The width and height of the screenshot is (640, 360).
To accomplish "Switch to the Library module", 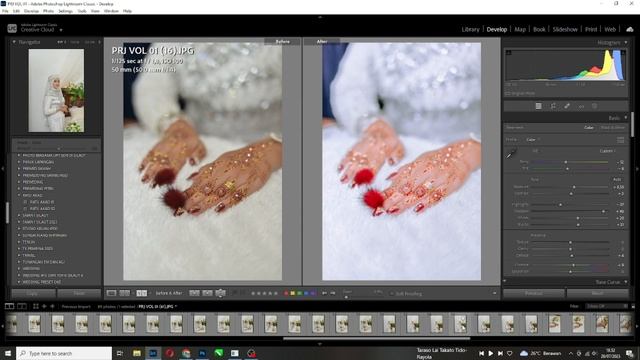I will click(x=470, y=29).
